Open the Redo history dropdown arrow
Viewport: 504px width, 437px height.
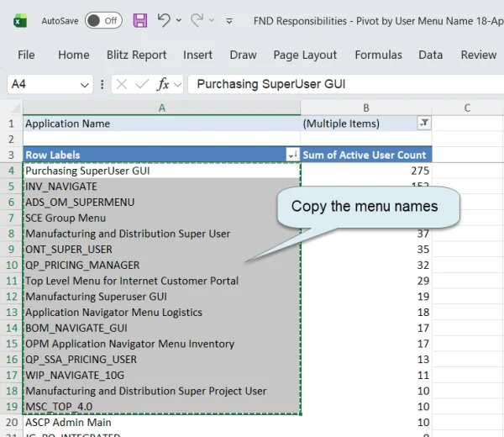[212, 20]
